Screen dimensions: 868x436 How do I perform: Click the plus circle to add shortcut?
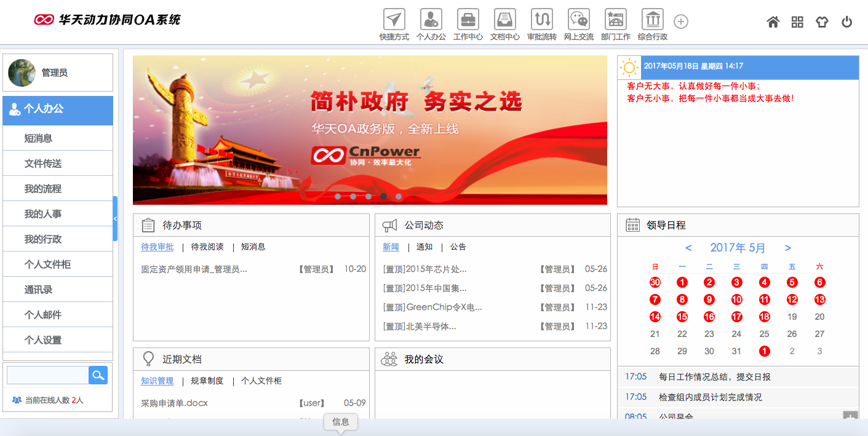680,22
